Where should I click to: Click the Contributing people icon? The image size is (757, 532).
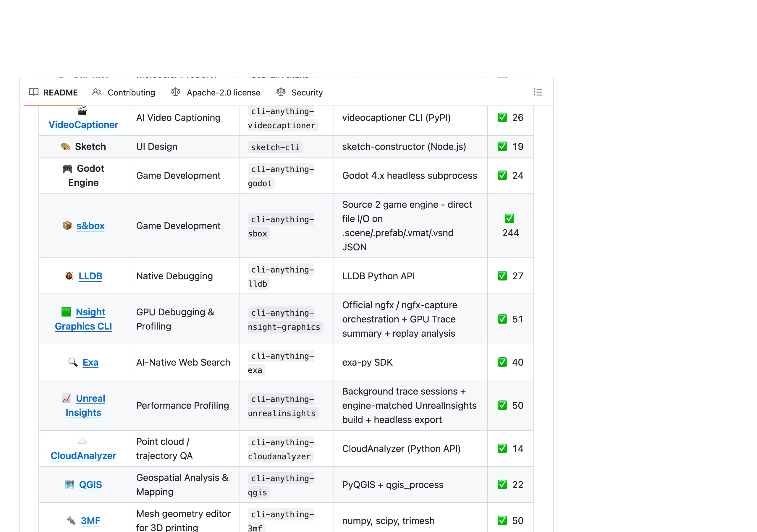(x=97, y=92)
